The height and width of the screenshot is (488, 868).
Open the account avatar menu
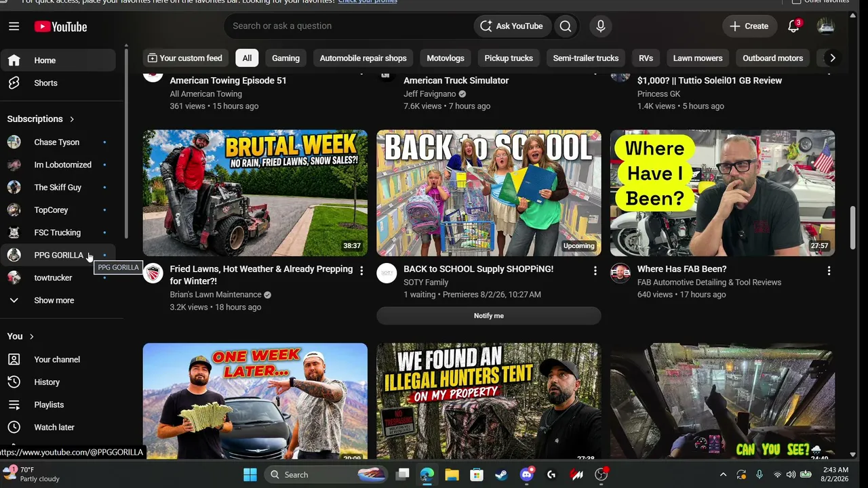tap(826, 26)
